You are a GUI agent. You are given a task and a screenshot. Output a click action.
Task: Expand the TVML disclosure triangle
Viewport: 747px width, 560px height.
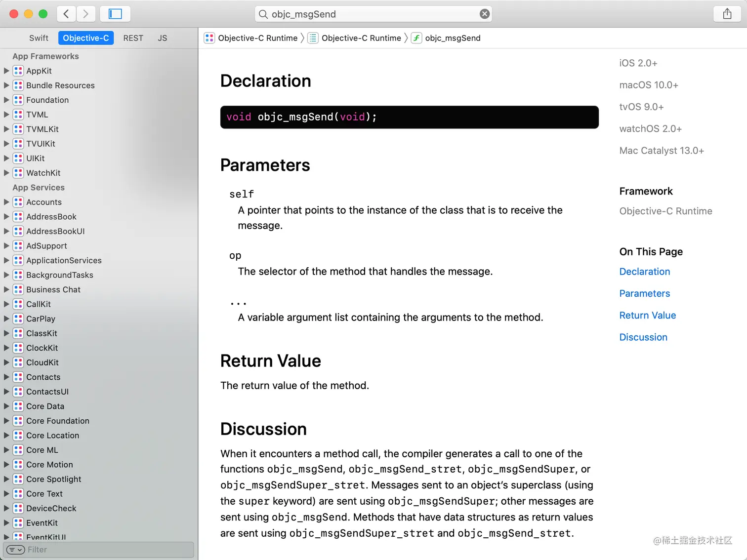point(6,115)
